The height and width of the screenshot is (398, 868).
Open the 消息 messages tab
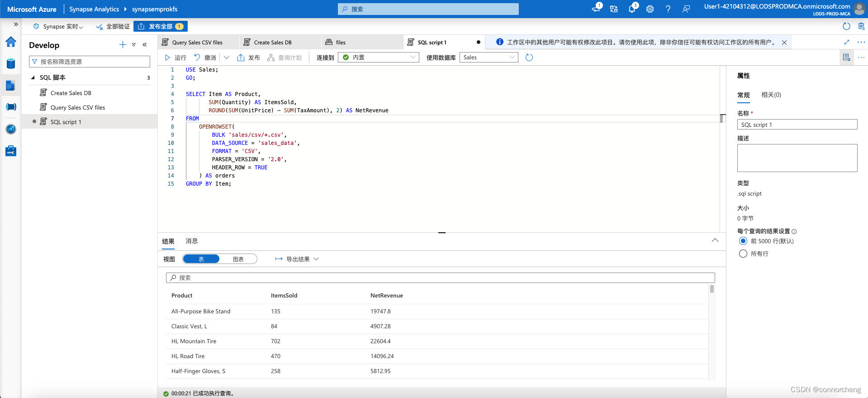[x=192, y=241]
